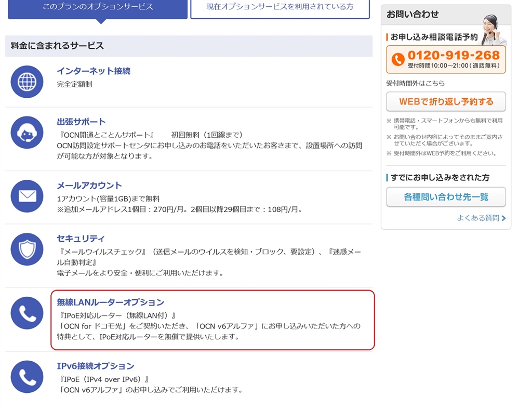Open 各種問い合わせ先一覧 button
Viewport: 532px width, 408px height.
point(446,197)
